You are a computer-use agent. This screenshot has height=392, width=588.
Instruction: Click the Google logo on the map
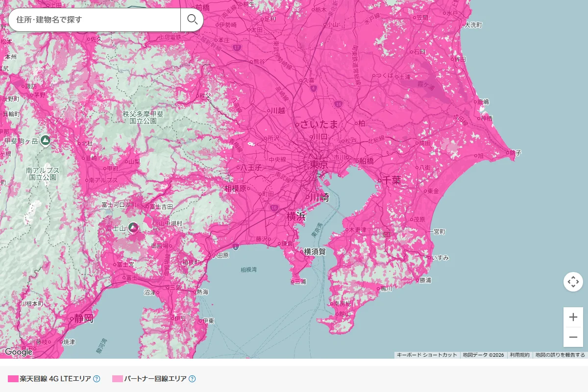[x=18, y=352]
